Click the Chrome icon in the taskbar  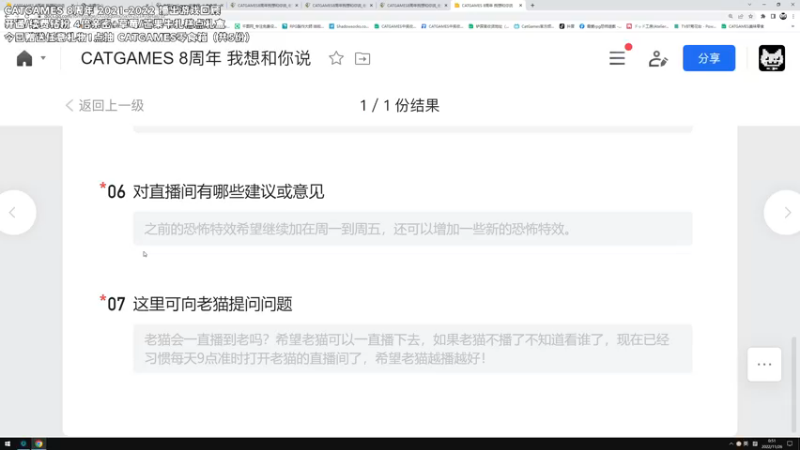click(39, 444)
